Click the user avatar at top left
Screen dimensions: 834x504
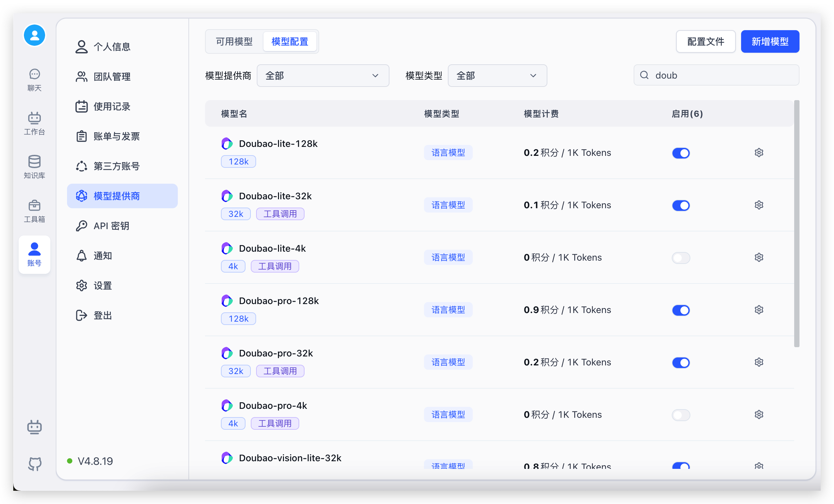(x=34, y=35)
